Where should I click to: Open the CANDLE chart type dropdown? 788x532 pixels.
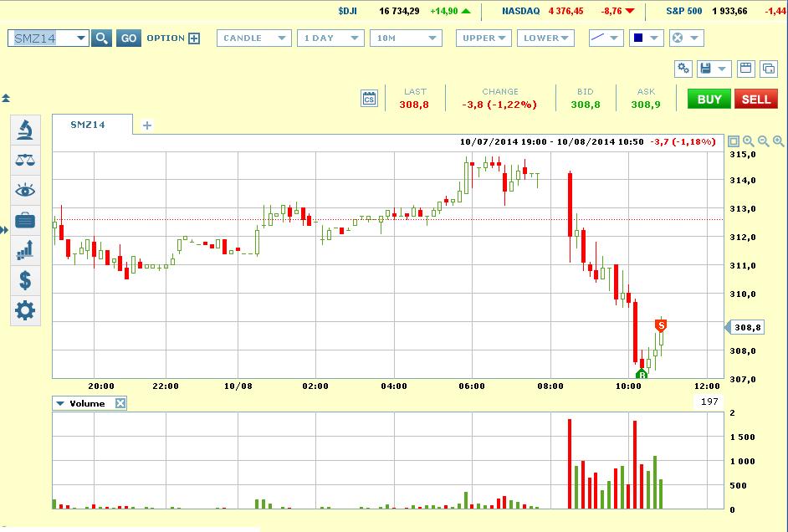coord(253,38)
